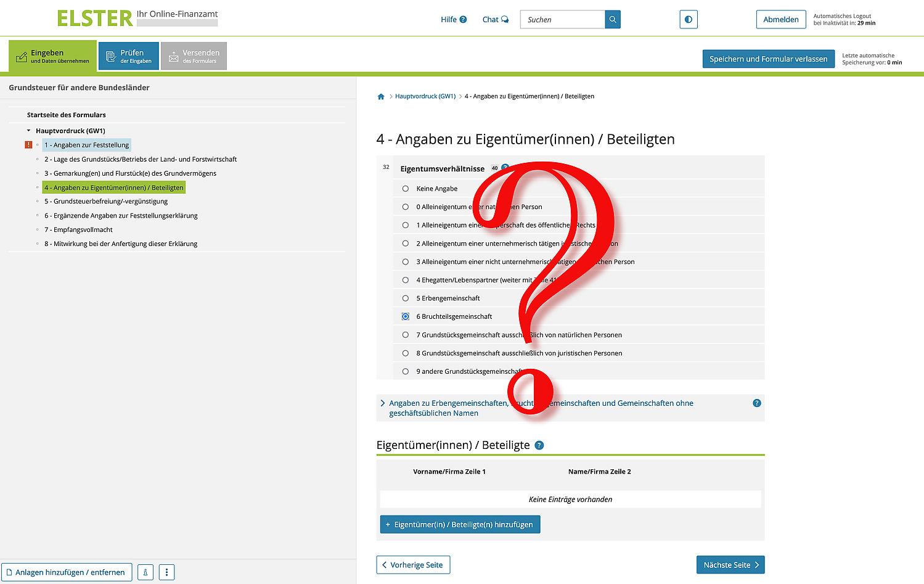Click help icon for the Erbengemeinschaften section
The image size is (924, 584).
coord(757,403)
